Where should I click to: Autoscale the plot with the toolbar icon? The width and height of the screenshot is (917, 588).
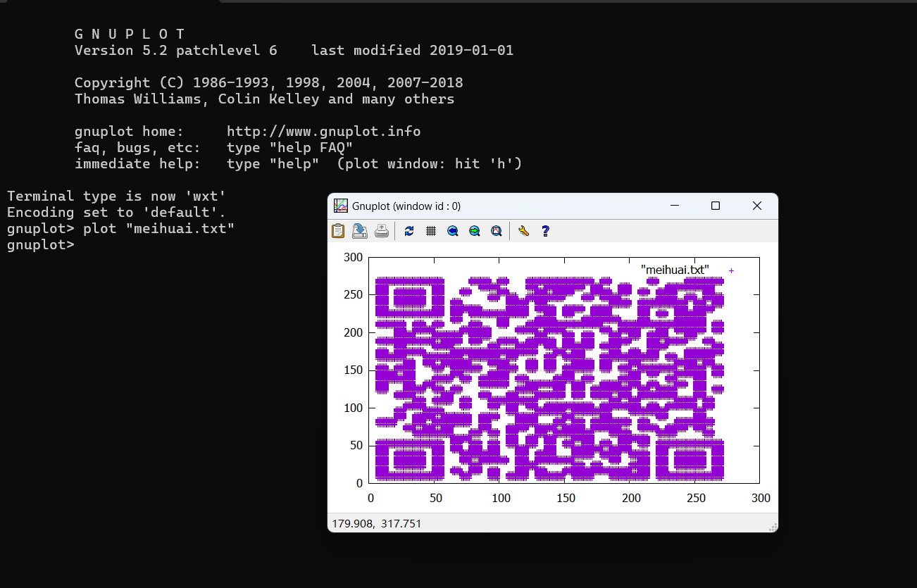pyautogui.click(x=497, y=230)
